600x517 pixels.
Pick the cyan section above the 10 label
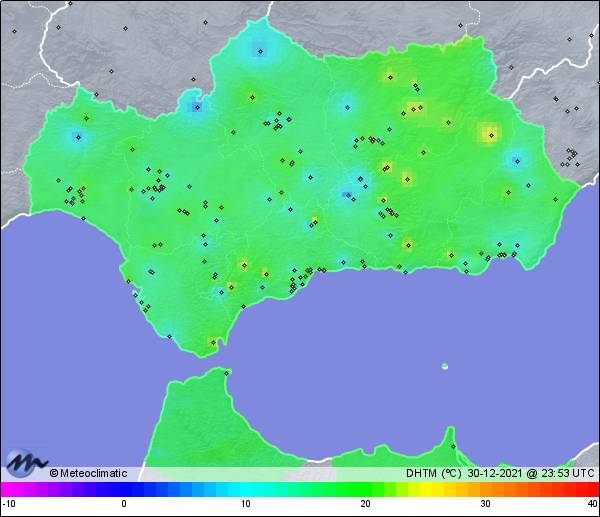(246, 489)
